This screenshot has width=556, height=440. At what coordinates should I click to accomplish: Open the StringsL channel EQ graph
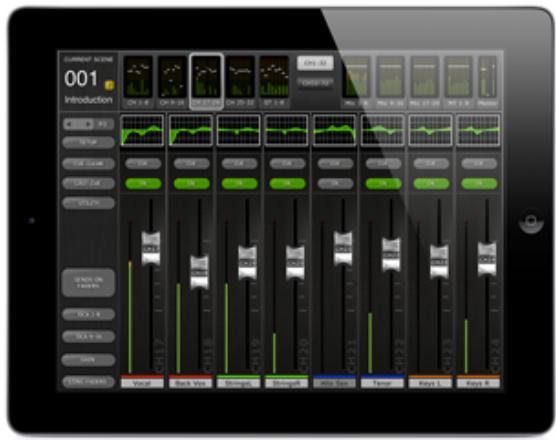point(239,130)
